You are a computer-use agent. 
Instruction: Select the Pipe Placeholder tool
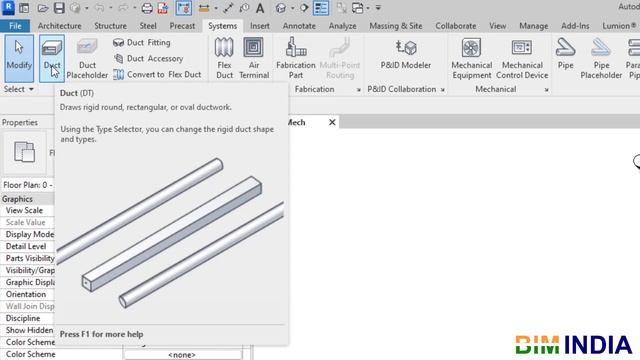point(601,58)
